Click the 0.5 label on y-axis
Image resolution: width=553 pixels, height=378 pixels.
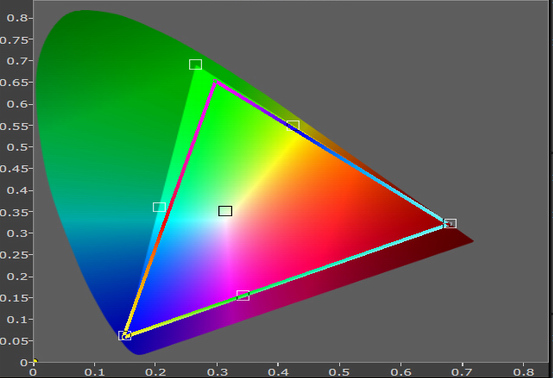tap(17, 147)
